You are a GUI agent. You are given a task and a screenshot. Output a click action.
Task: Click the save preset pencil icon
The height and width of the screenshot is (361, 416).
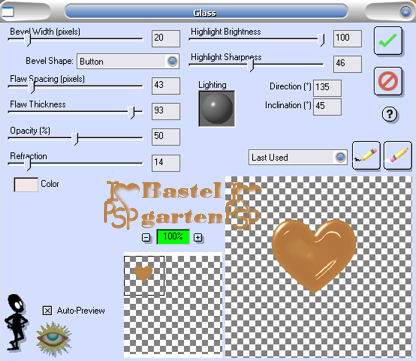tap(366, 155)
